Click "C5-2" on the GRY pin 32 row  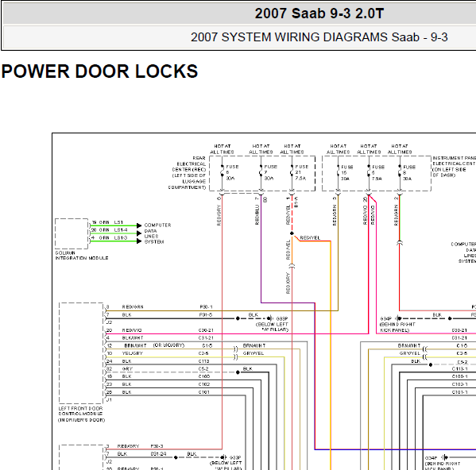click(203, 368)
